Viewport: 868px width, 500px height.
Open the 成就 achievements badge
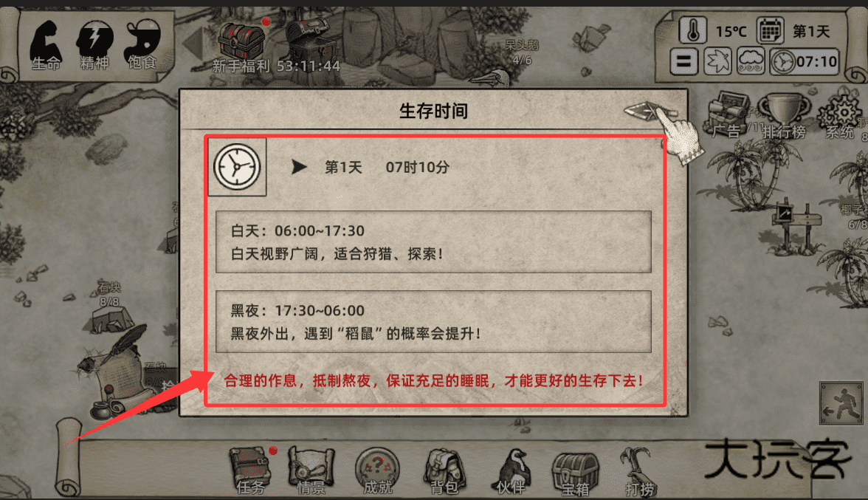click(378, 470)
